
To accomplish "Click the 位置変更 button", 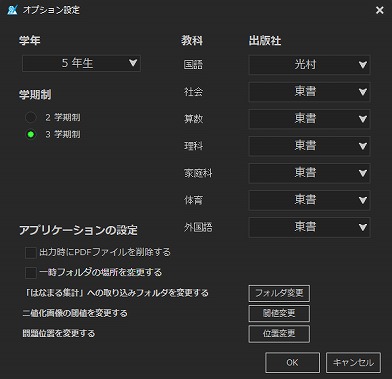I will click(279, 334).
